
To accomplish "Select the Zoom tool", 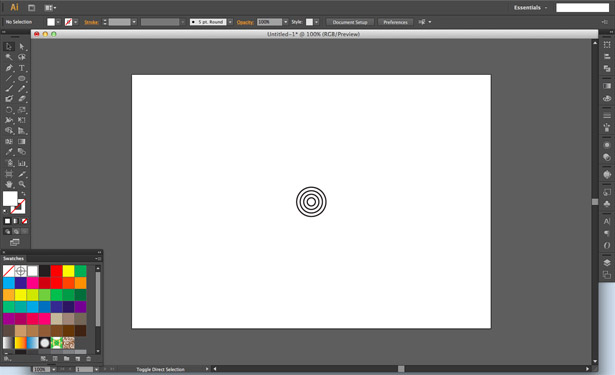I will 22,184.
